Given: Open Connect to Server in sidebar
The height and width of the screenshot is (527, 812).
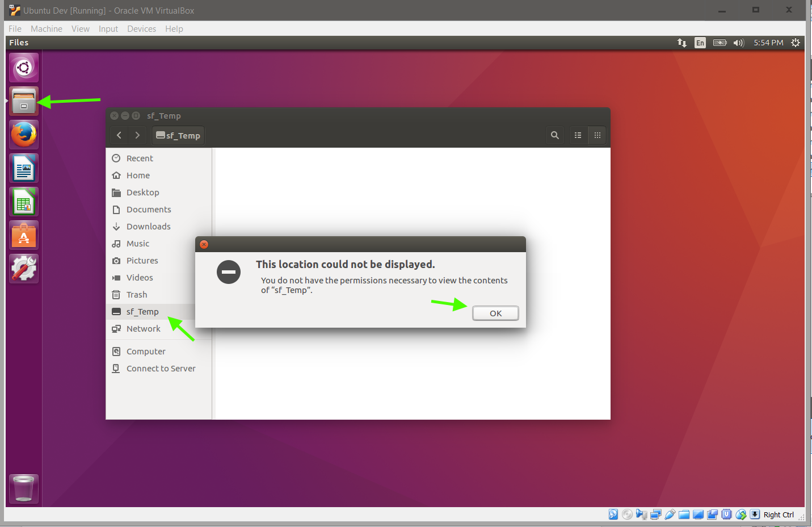Looking at the screenshot, I should (x=159, y=369).
